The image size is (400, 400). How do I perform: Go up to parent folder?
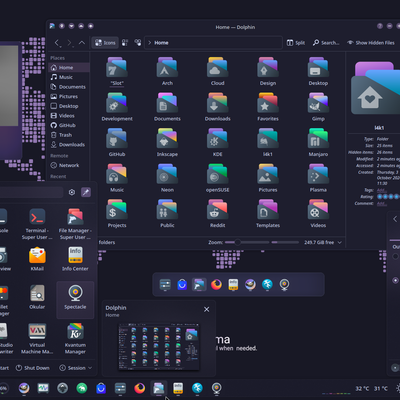click(82, 43)
